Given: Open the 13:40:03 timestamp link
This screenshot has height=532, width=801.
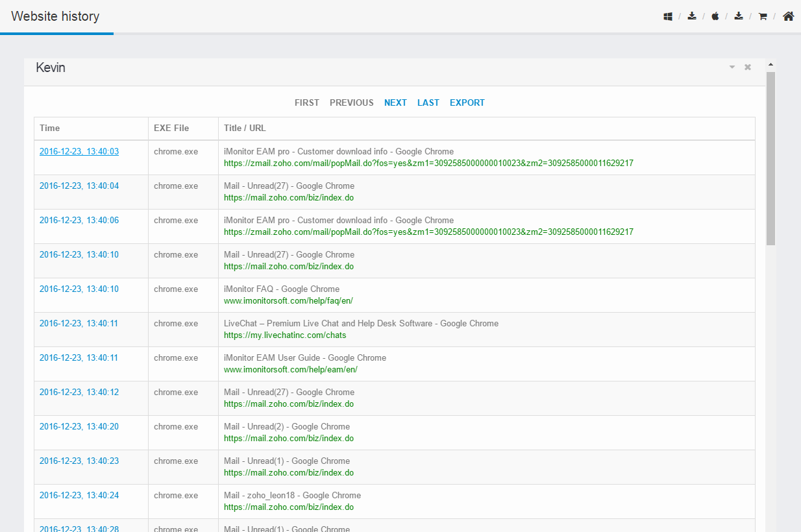Looking at the screenshot, I should coord(79,151).
